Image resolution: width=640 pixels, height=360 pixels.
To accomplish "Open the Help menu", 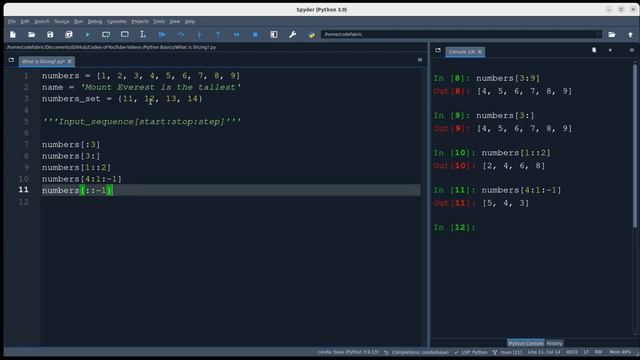I will click(x=190, y=21).
